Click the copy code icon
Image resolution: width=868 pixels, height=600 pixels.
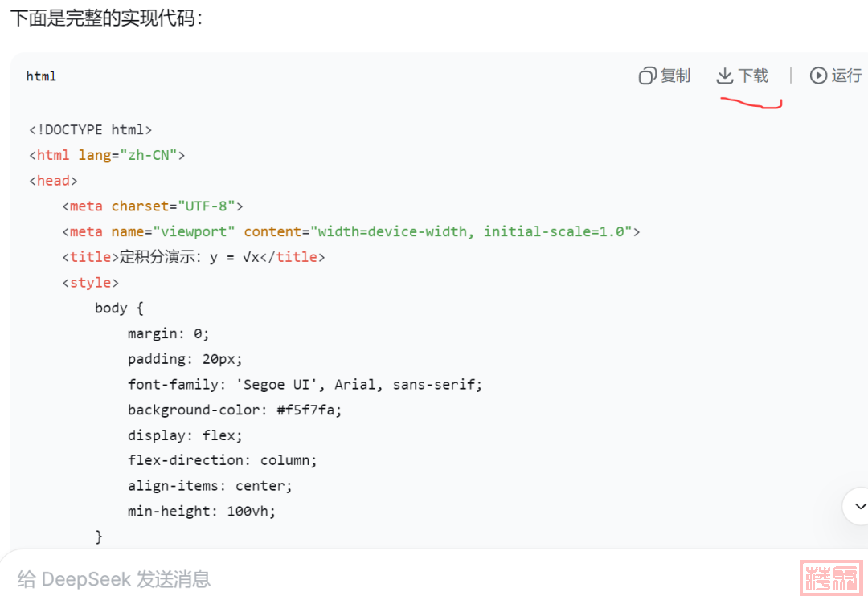point(647,76)
